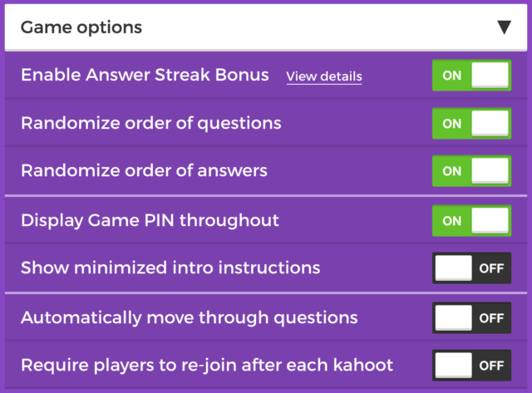This screenshot has width=532, height=393.
Task: Turn off Enable Answer Streak Bonus
Action: (470, 76)
